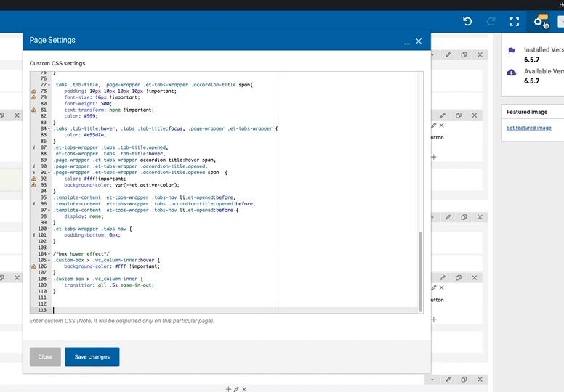The width and height of the screenshot is (564, 392).
Task: Click the info marker on line 87
Action: [34, 147]
